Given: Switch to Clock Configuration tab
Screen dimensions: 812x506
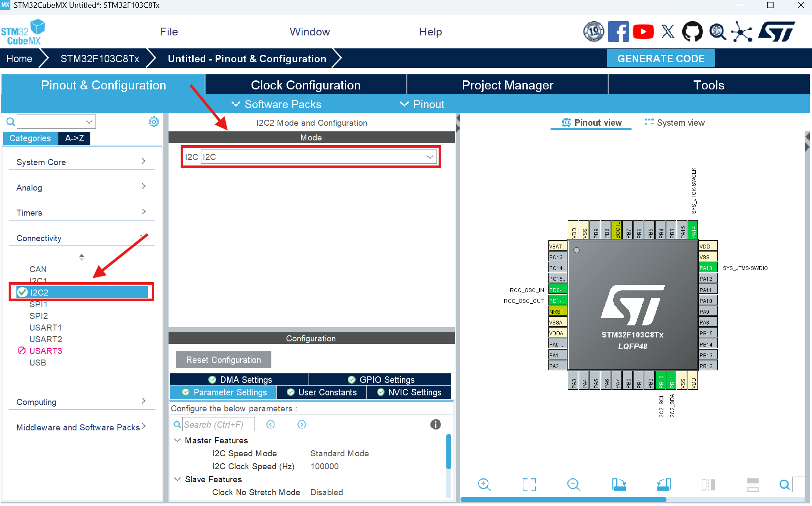Looking at the screenshot, I should (306, 85).
